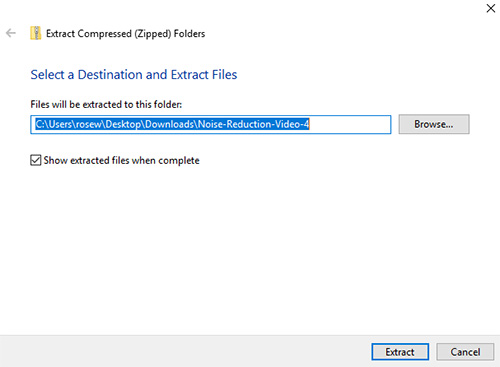
Task: Click the 'Extract Compressed (Zipped) Folders' title text
Action: coord(125,34)
